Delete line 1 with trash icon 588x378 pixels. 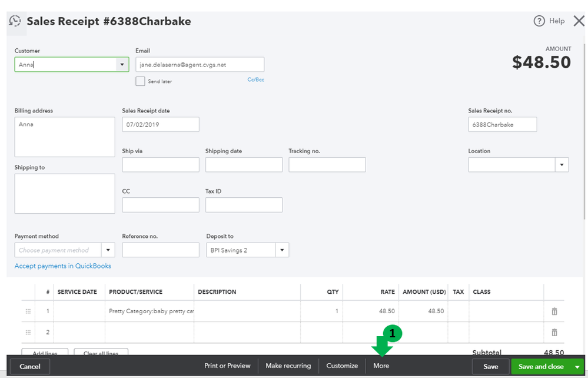point(554,311)
